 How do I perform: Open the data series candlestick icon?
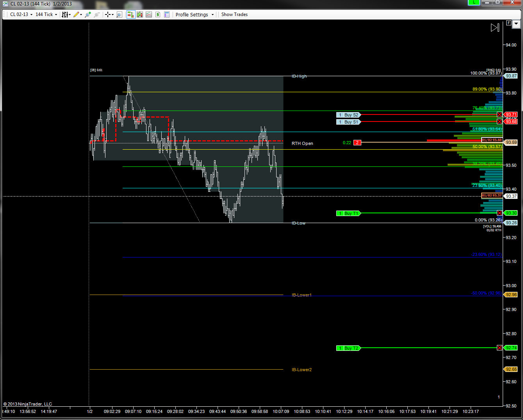(140, 14)
